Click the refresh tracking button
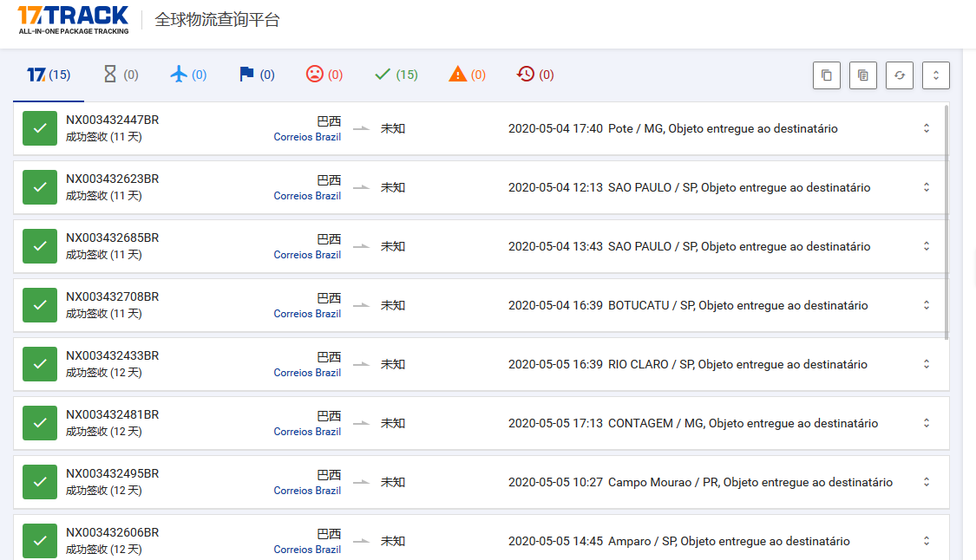Viewport: 976px width, 560px height. click(900, 75)
